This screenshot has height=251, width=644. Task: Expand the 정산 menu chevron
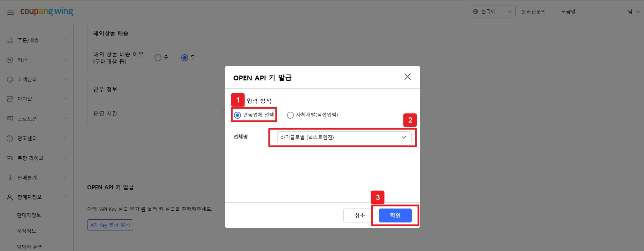tap(65, 60)
